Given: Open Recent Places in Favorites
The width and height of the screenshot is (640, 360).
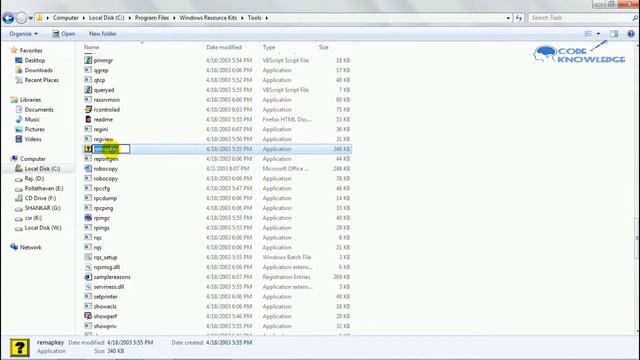Looking at the screenshot, I should [42, 80].
